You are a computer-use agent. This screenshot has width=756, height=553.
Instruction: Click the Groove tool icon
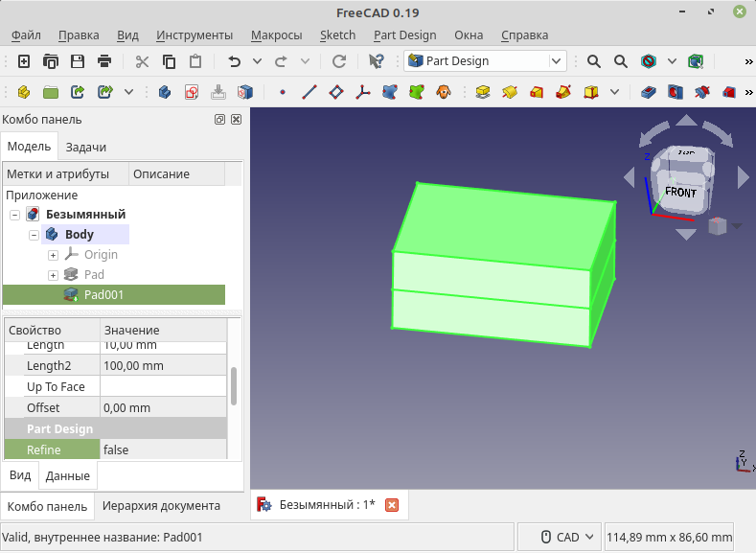[702, 92]
